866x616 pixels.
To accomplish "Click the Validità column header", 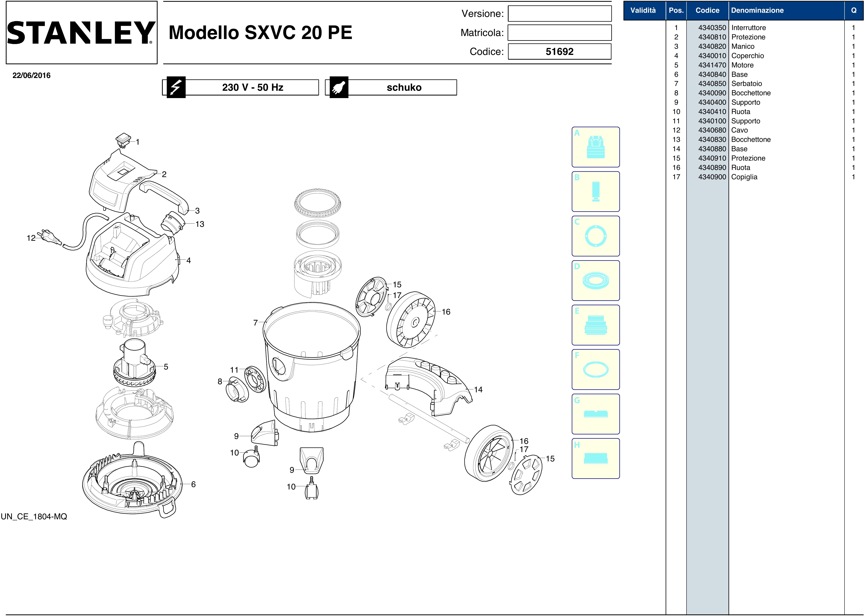I will 644,11.
